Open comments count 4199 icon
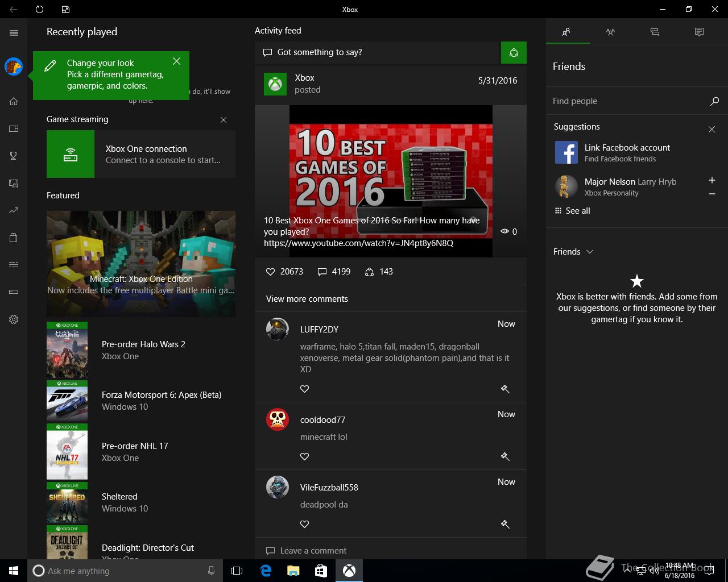The height and width of the screenshot is (582, 728). (x=322, y=272)
